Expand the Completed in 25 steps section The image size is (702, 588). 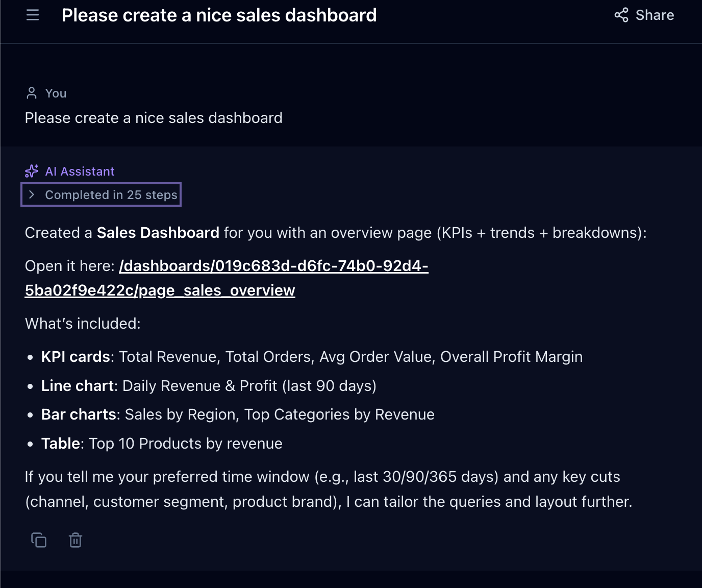(111, 195)
